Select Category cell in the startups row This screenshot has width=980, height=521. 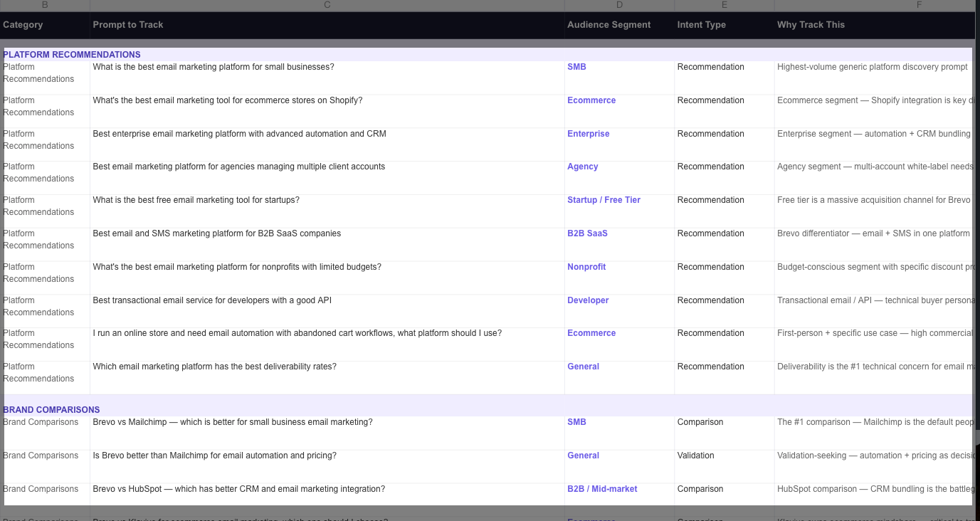tap(45, 211)
